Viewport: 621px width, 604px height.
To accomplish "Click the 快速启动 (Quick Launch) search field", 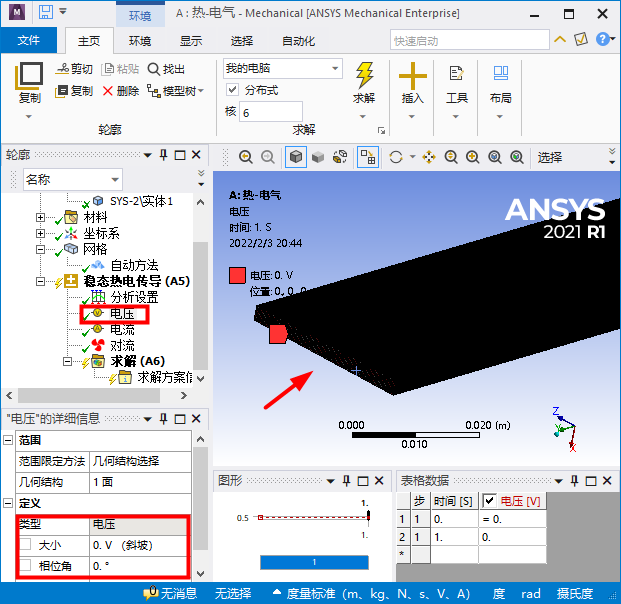I will [468, 41].
